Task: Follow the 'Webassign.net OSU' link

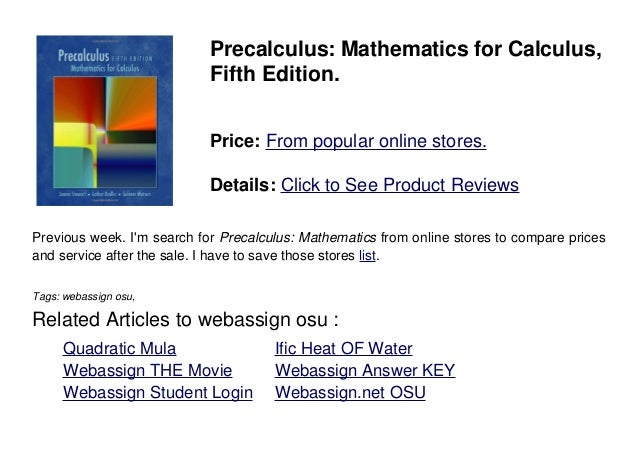Action: point(349,393)
